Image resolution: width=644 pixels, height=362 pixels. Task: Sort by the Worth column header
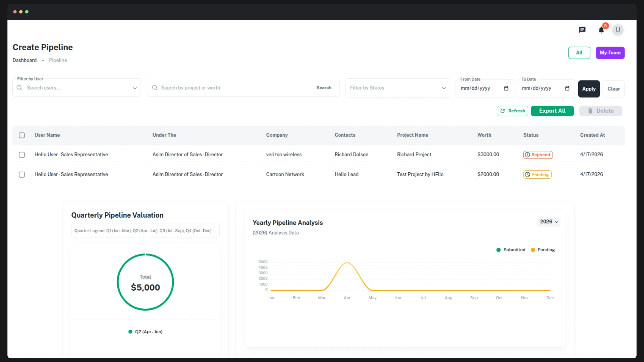pos(484,135)
